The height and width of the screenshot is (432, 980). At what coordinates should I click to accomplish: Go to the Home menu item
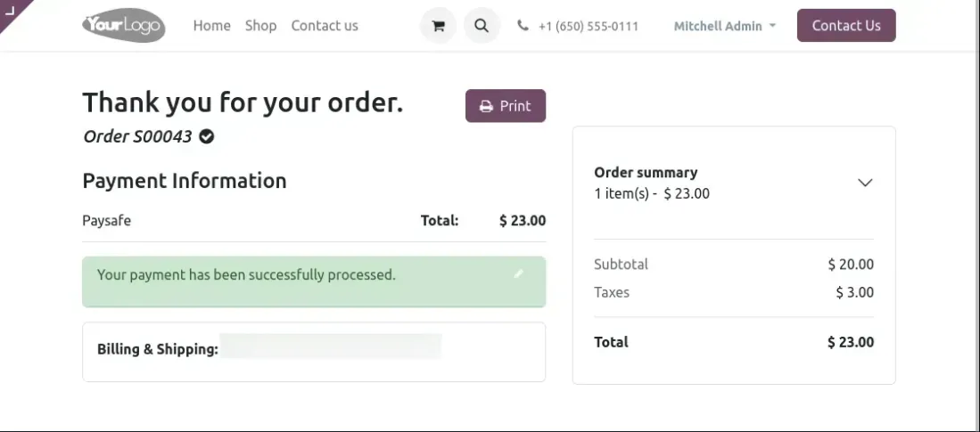tap(211, 26)
